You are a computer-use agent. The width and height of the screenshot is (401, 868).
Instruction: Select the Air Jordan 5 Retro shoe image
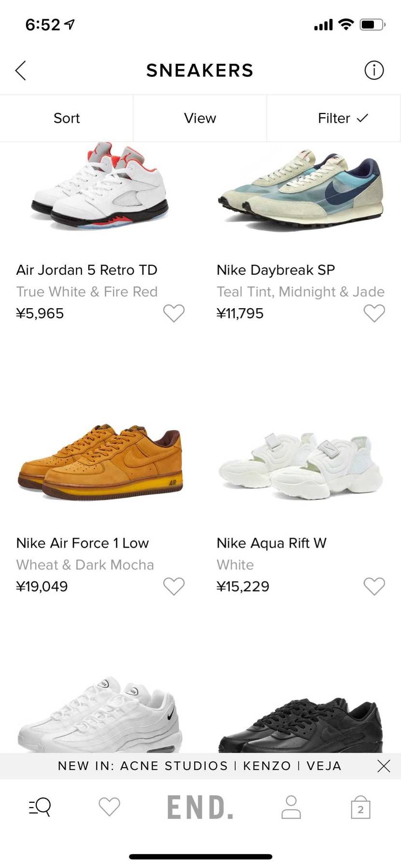click(100, 188)
